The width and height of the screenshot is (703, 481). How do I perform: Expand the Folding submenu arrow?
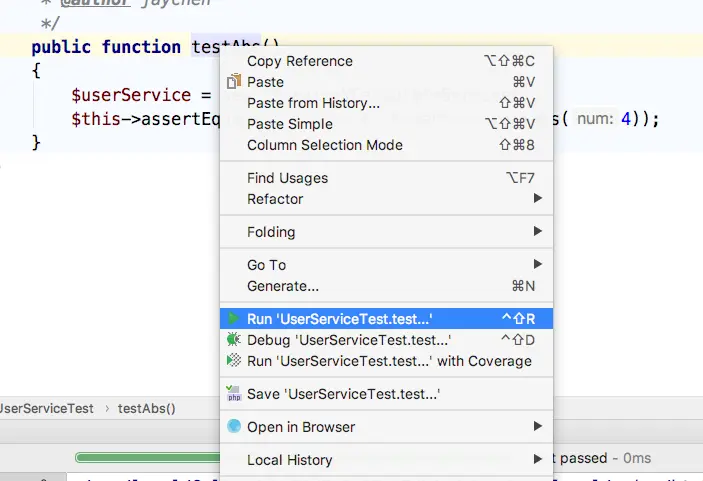538,231
